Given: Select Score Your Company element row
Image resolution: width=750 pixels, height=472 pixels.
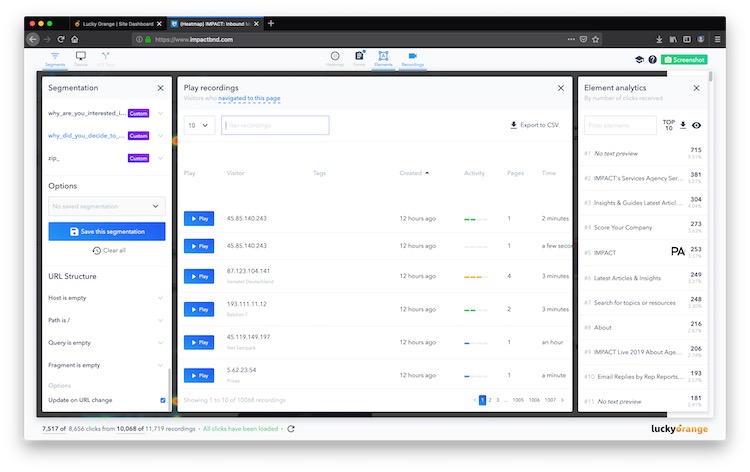Looking at the screenshot, I should click(642, 228).
